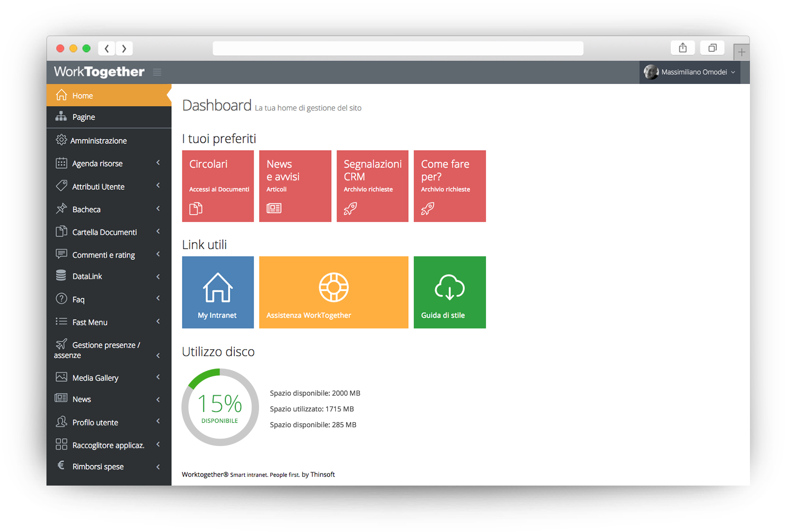Click the cloud download icon in Guida di stile

(449, 287)
